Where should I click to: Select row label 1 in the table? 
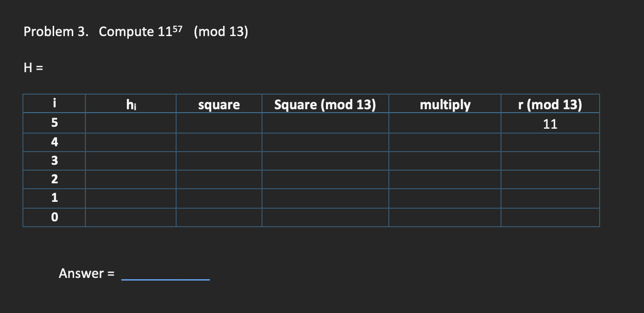click(x=54, y=197)
